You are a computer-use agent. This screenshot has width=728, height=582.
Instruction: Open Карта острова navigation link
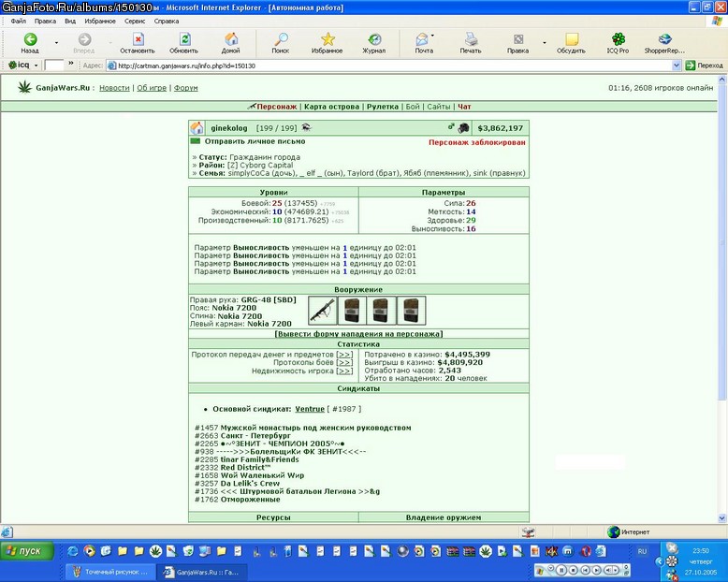coord(331,107)
